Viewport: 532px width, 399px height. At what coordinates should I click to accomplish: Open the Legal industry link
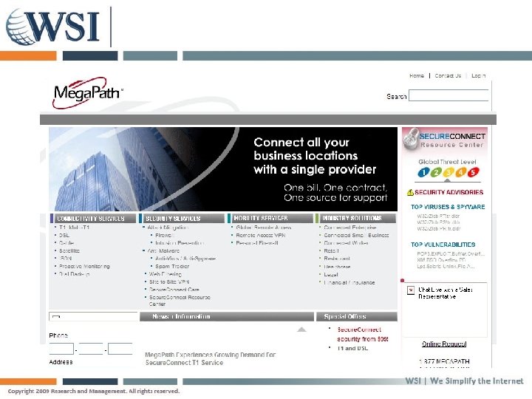pyautogui.click(x=331, y=274)
